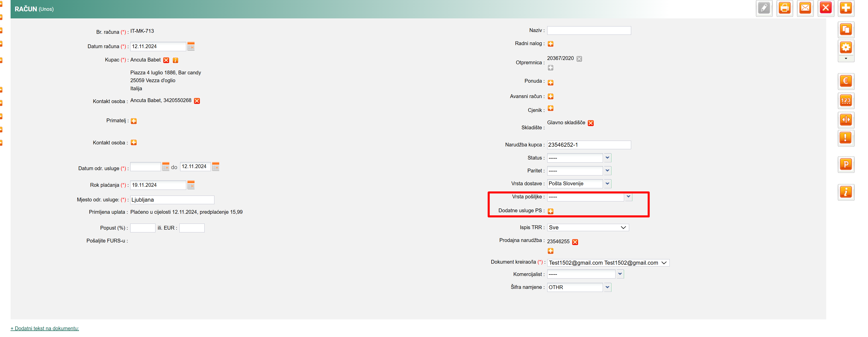Click the Dodatni tekst na dokumentu link

pos(45,328)
